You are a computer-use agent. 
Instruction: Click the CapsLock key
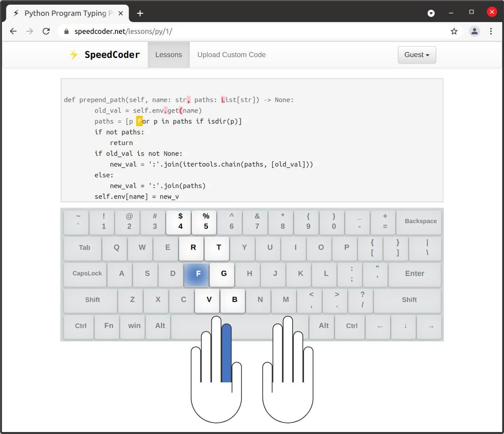(86, 274)
